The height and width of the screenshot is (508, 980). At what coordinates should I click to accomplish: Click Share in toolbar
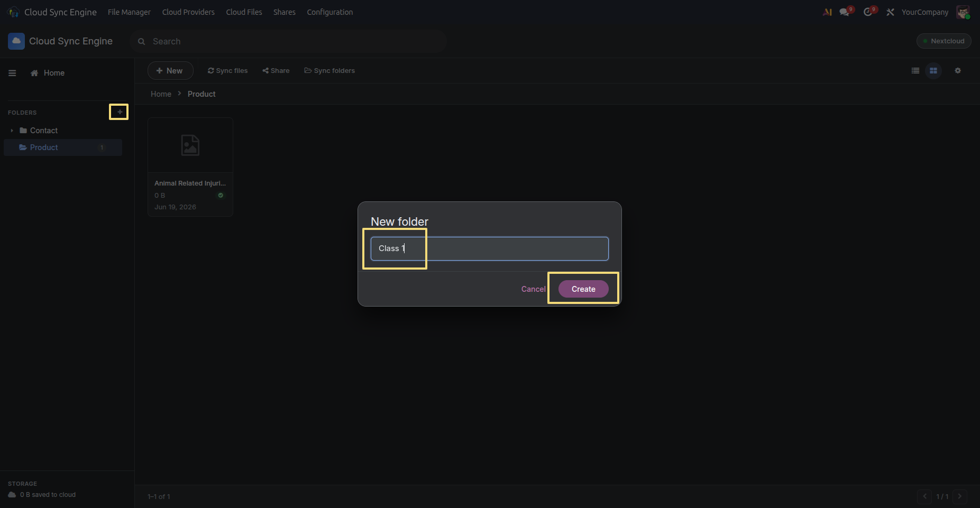click(x=276, y=71)
